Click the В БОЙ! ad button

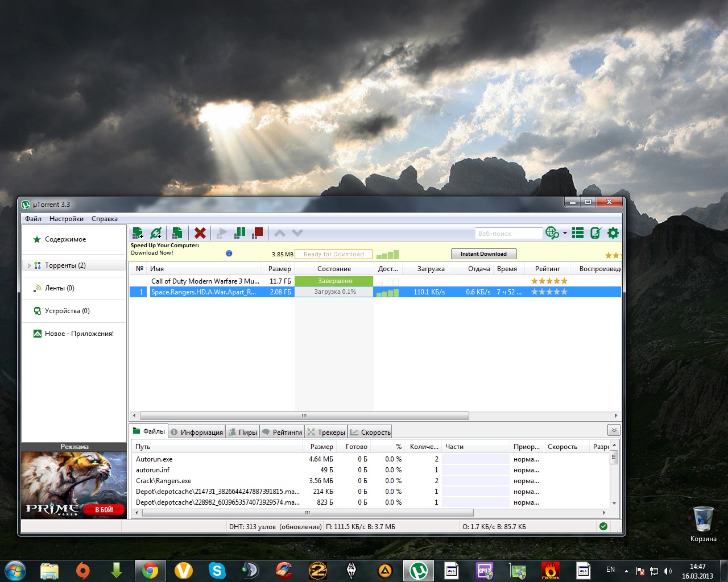[x=104, y=510]
